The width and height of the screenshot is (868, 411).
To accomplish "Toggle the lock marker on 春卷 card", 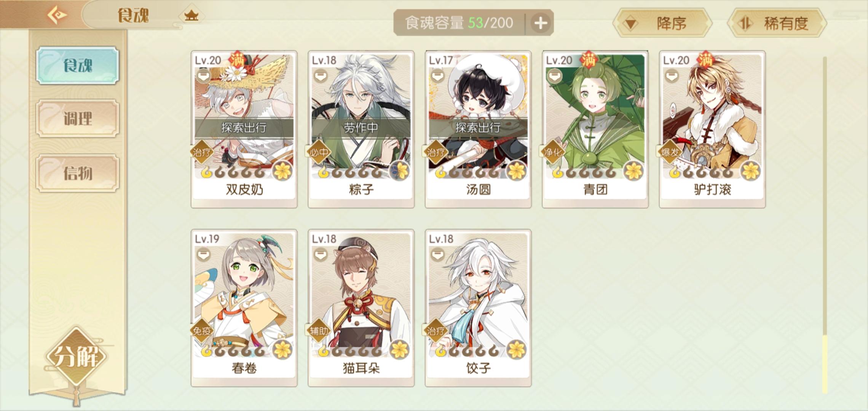I will (203, 254).
